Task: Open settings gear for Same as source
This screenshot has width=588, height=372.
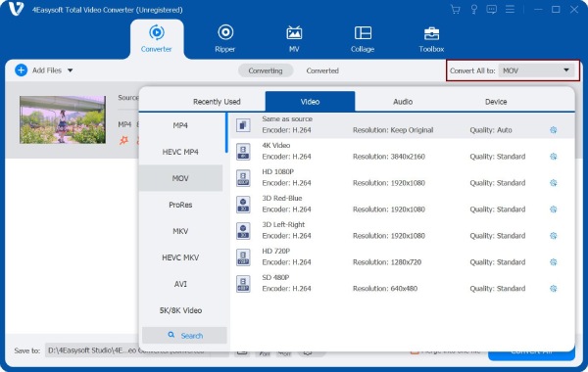Action: tap(553, 130)
